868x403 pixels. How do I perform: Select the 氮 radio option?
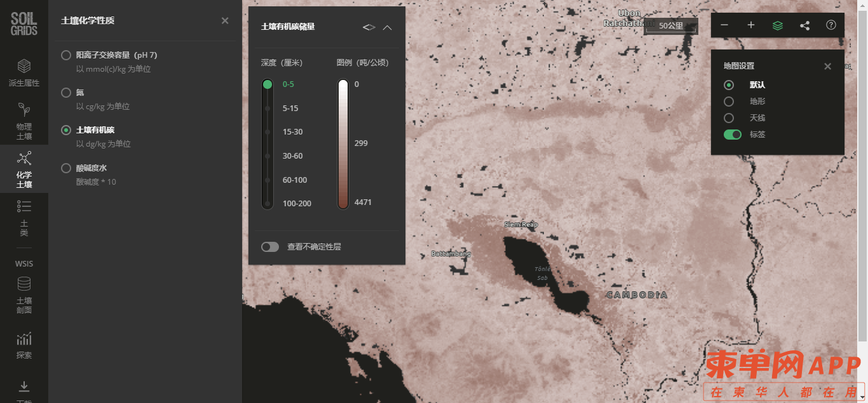[66, 93]
